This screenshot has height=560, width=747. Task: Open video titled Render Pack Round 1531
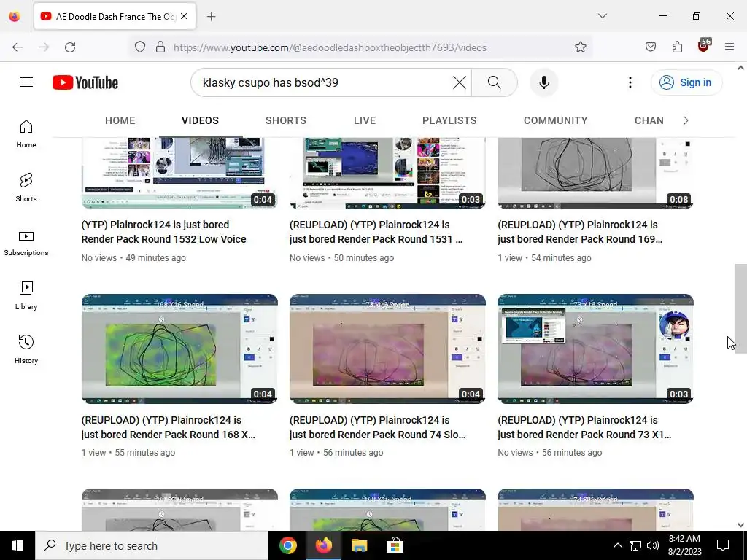tap(376, 232)
